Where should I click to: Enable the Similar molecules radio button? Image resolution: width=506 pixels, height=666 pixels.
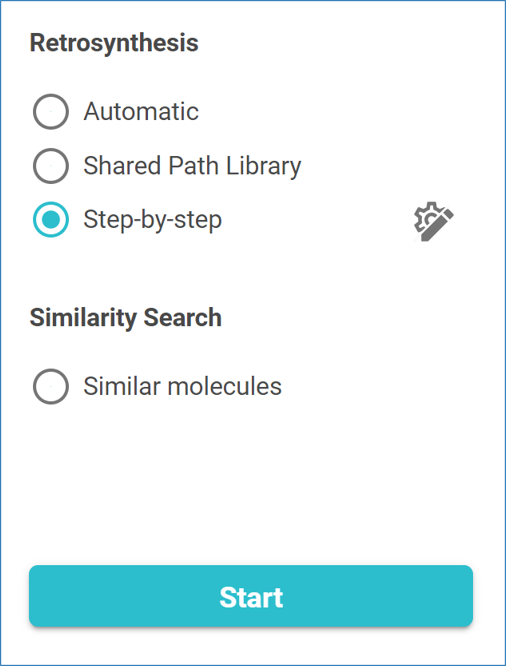51,387
